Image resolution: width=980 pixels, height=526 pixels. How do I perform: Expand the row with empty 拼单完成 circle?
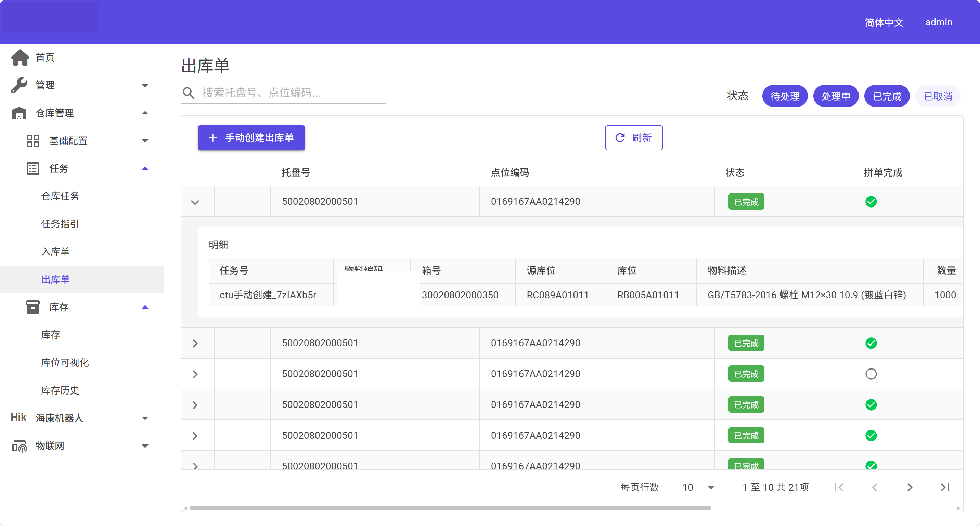coord(195,374)
